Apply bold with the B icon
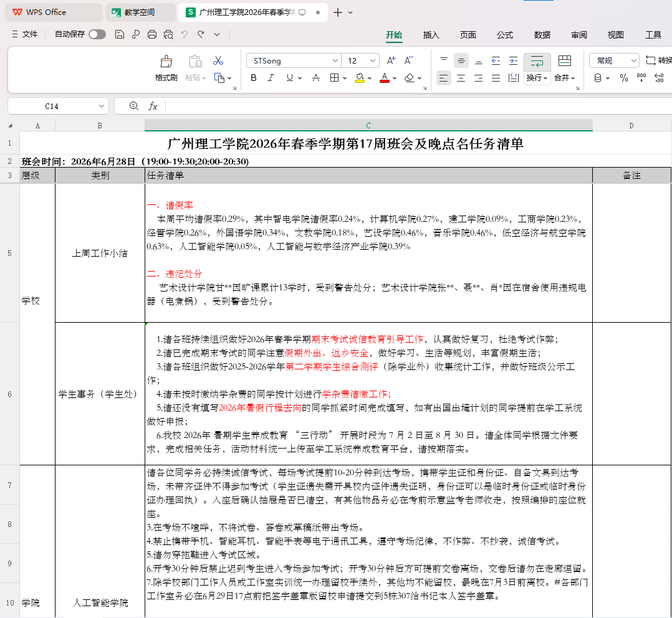The height and width of the screenshot is (618, 672). [254, 78]
